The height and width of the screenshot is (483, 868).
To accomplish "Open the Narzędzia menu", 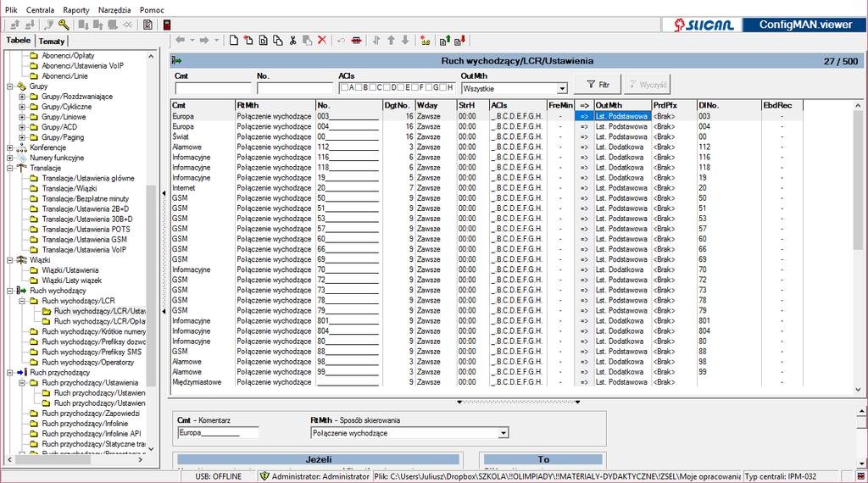I will click(114, 10).
